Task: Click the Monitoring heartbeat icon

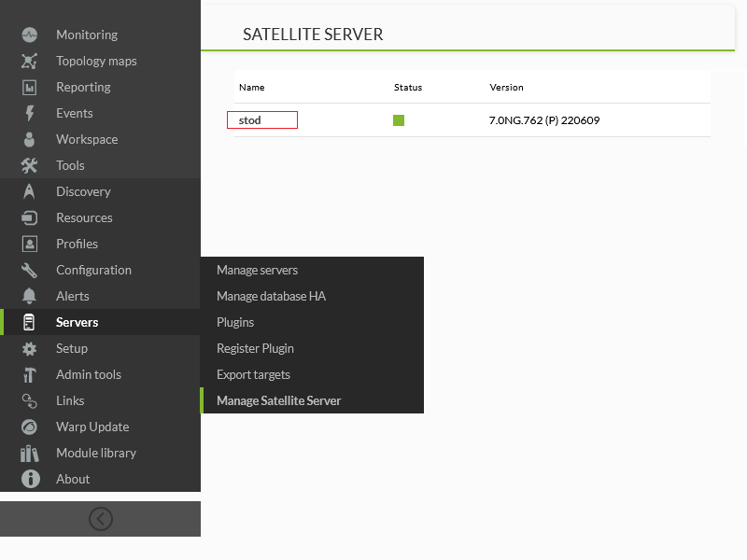Action: pyautogui.click(x=30, y=35)
